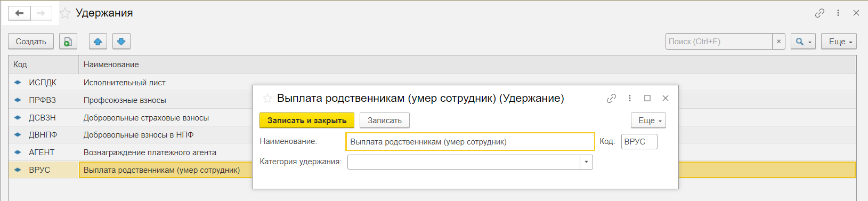
Task: Open the dialog's three-dot menu
Action: tap(630, 98)
